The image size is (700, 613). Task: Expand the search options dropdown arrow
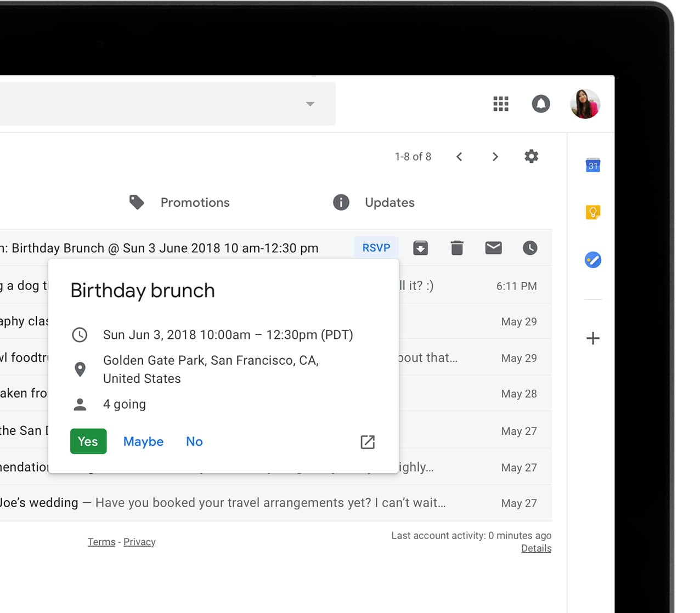[310, 104]
